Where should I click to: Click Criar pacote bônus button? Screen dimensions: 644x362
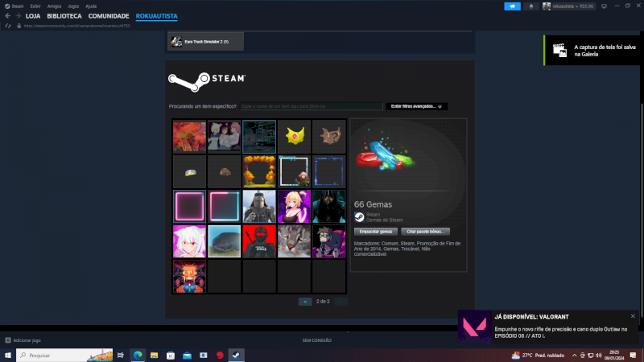tap(425, 232)
